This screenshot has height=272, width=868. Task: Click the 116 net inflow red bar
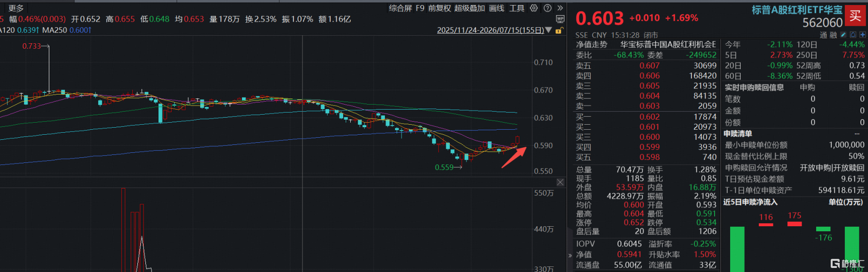(x=766, y=224)
